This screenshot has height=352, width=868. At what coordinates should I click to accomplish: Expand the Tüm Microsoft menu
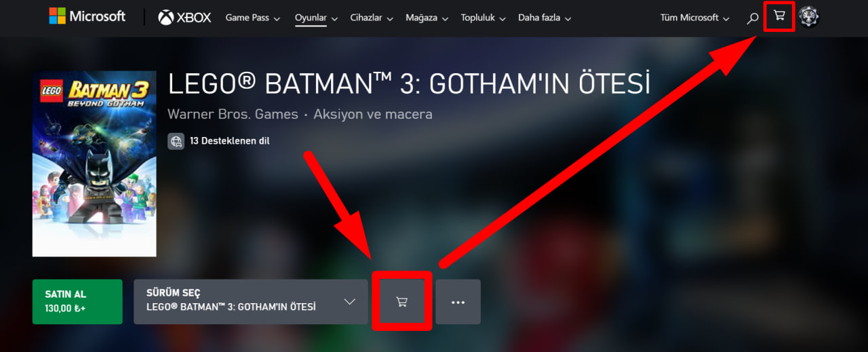click(x=695, y=18)
